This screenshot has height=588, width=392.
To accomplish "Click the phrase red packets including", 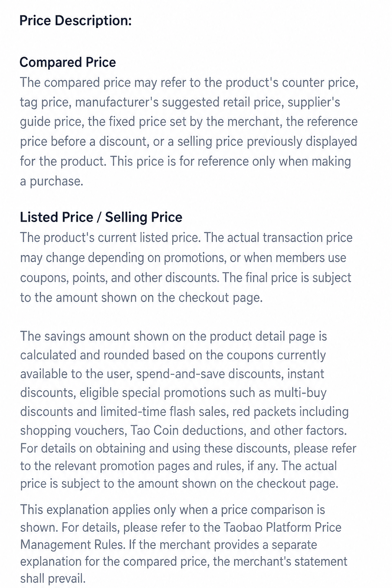I will point(291,412).
